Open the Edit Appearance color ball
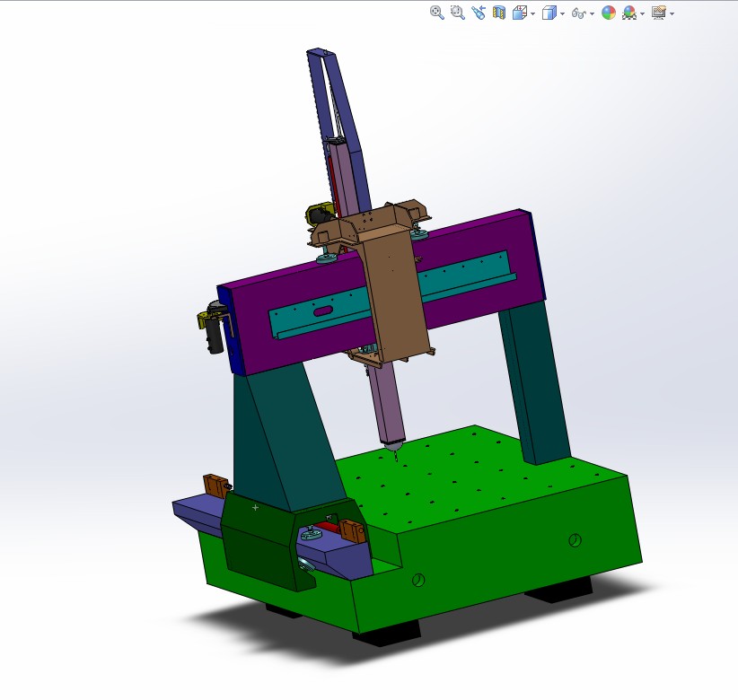This screenshot has height=700, width=738. click(609, 13)
